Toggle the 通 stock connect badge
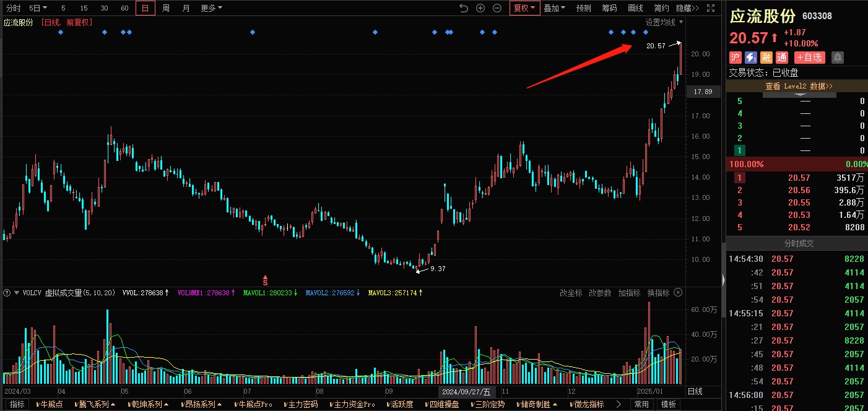 pyautogui.click(x=782, y=58)
